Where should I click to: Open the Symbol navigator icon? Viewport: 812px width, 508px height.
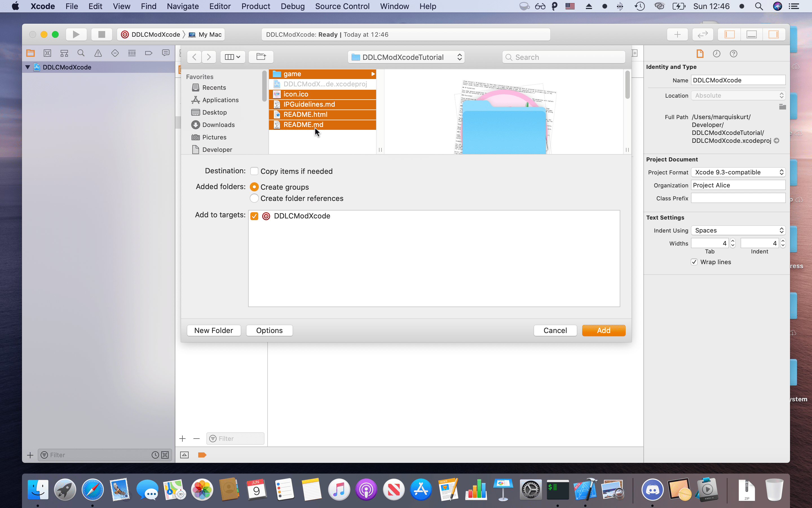[x=64, y=53]
